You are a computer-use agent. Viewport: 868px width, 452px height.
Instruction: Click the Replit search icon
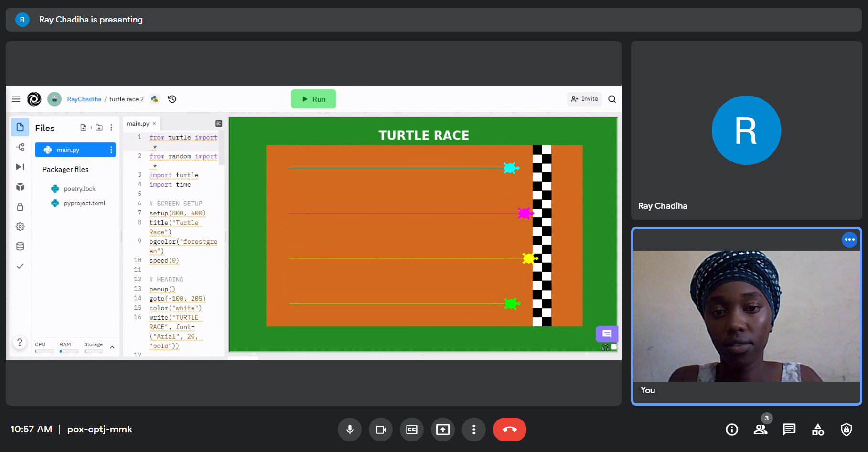point(612,99)
